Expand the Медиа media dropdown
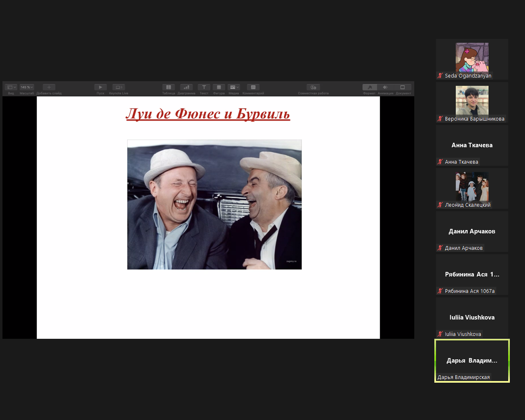 click(234, 87)
